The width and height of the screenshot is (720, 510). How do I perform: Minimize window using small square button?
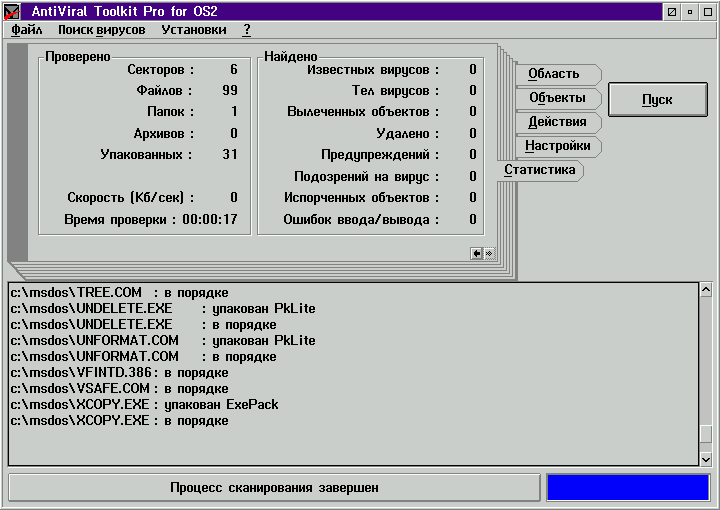690,12
